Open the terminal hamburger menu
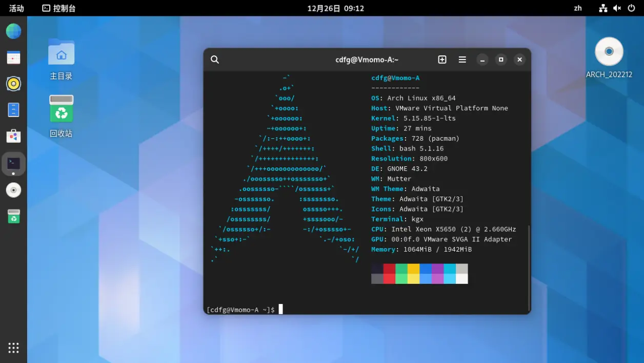Image resolution: width=644 pixels, height=363 pixels. [x=462, y=60]
